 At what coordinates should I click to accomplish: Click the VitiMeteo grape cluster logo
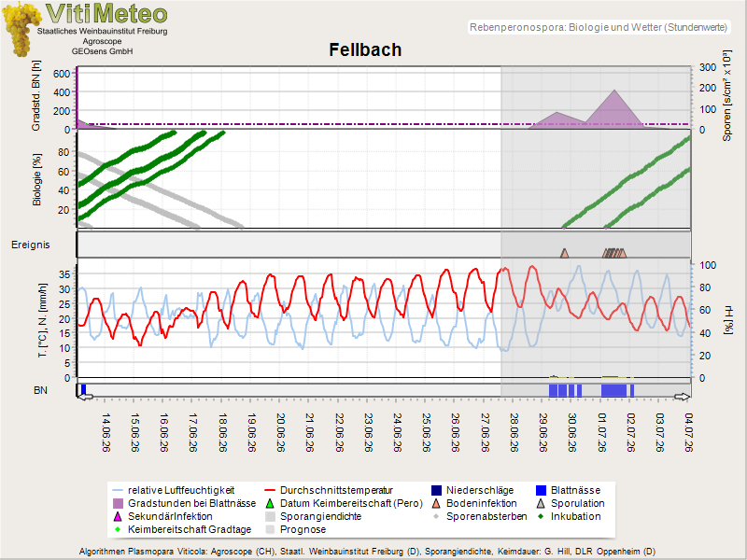click(x=21, y=29)
